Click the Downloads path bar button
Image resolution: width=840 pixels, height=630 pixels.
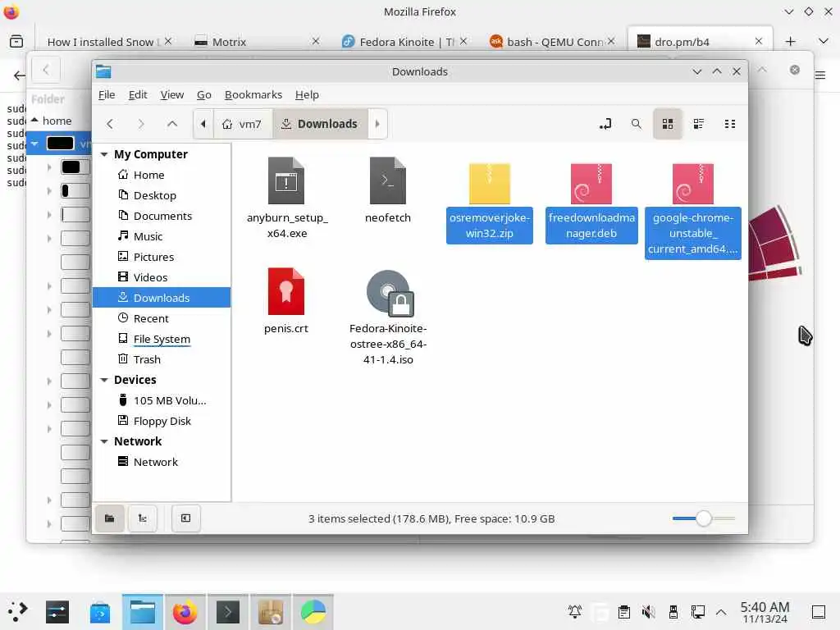coord(320,125)
